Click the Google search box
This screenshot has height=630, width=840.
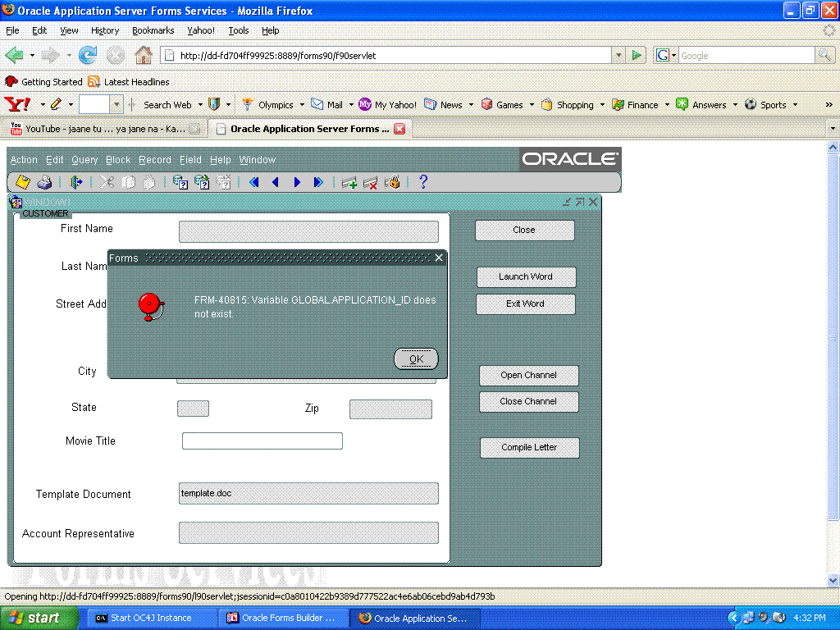tap(746, 55)
